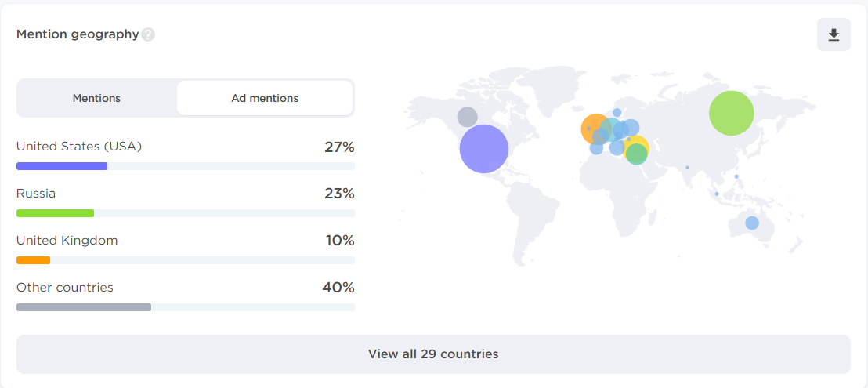This screenshot has height=388, width=868.
Task: Open the Mention geography help question mark
Action: (x=148, y=34)
